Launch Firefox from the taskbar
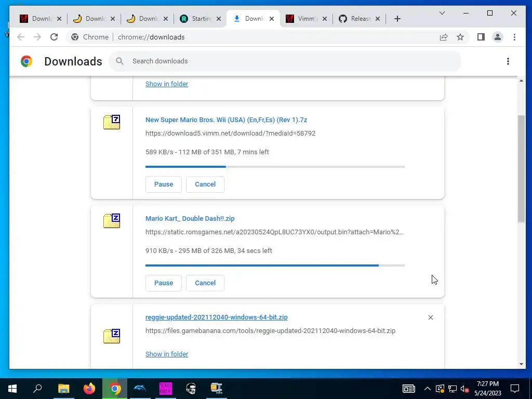The height and width of the screenshot is (399, 532). pos(89,389)
